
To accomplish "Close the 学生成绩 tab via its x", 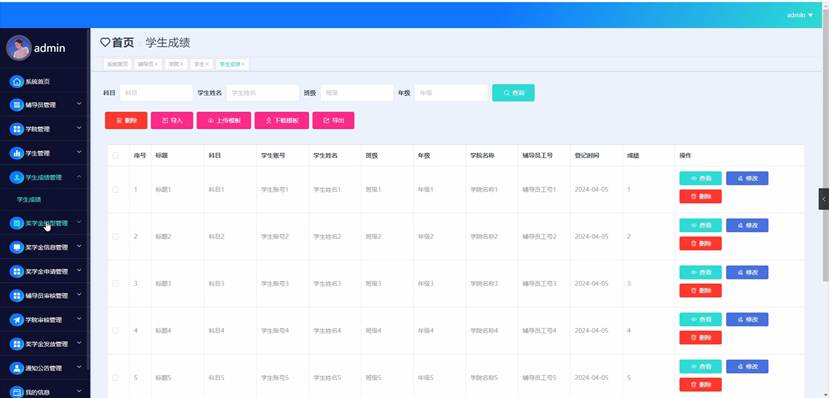I will pyautogui.click(x=243, y=64).
